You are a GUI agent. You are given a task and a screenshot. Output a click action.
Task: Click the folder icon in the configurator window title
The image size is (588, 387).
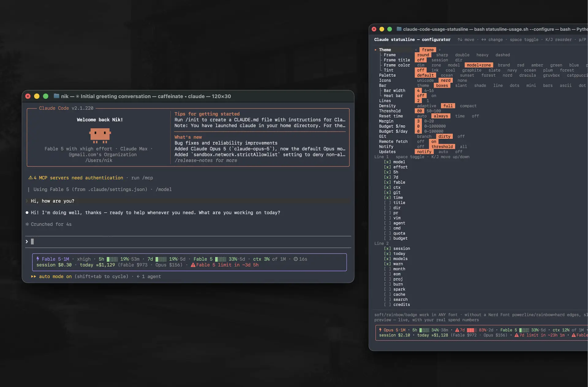(399, 29)
